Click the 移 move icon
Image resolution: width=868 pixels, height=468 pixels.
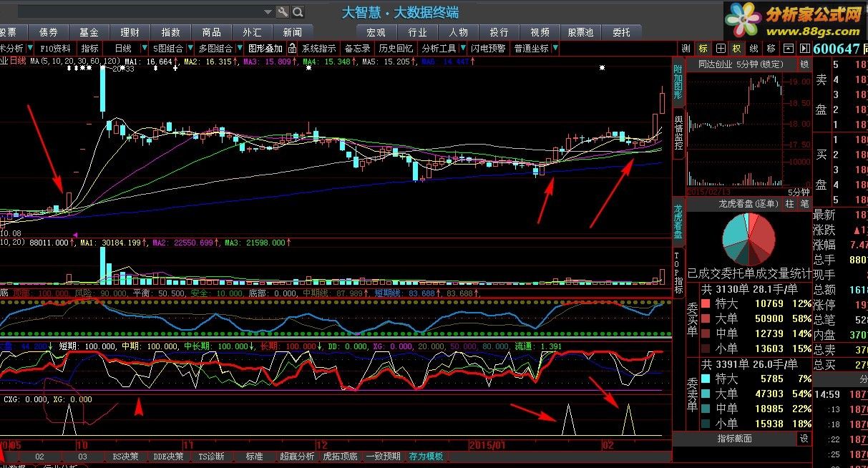771,49
